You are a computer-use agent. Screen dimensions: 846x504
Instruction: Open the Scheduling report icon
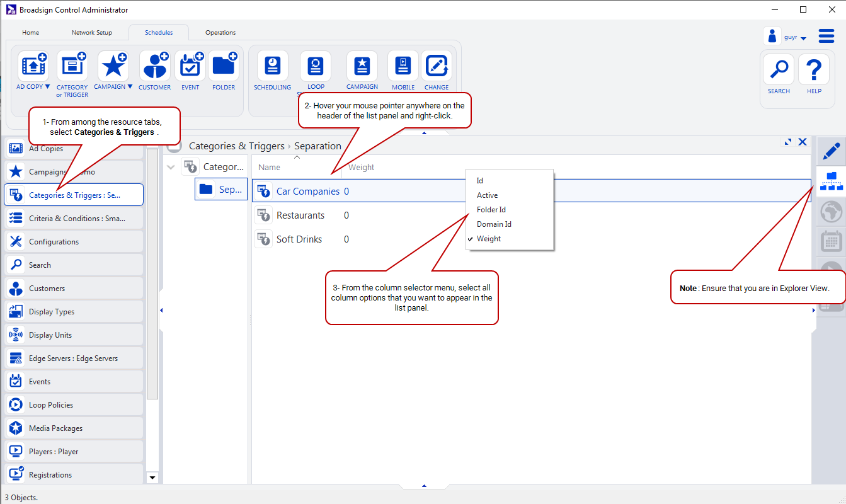click(x=272, y=66)
